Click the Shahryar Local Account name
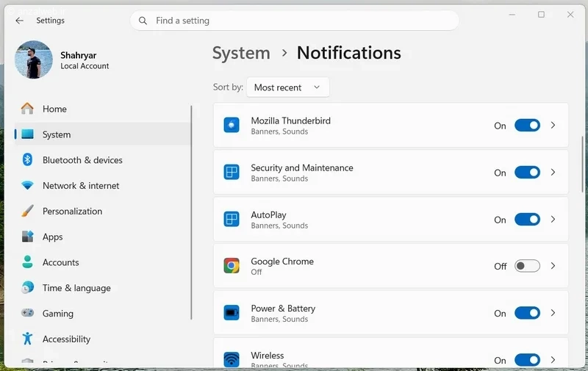The height and width of the screenshot is (371, 588). pos(85,60)
